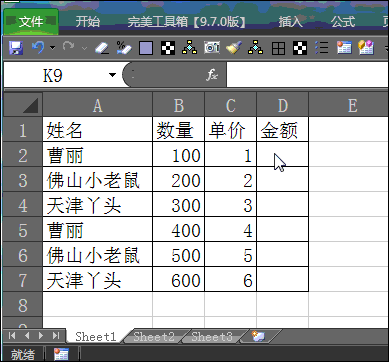The width and height of the screenshot is (389, 362).
Task: Click the cell containing 600
Action: pyautogui.click(x=178, y=279)
